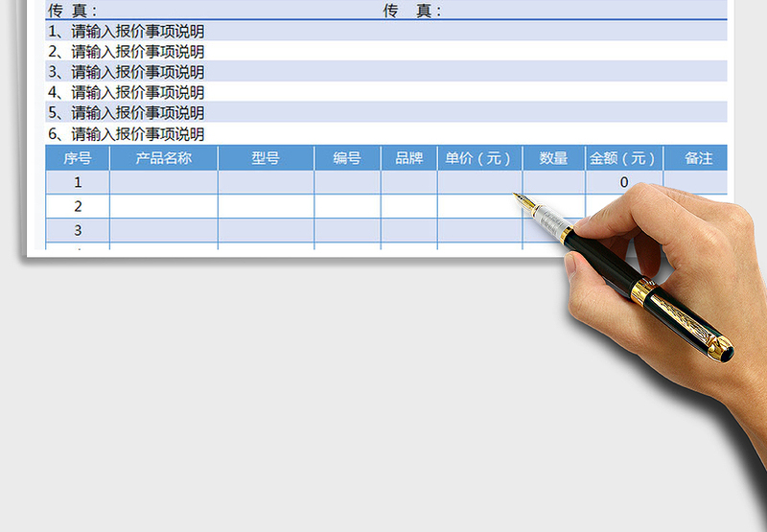Click the unit price cell in row 3
This screenshot has width=767, height=532.
click(480, 230)
